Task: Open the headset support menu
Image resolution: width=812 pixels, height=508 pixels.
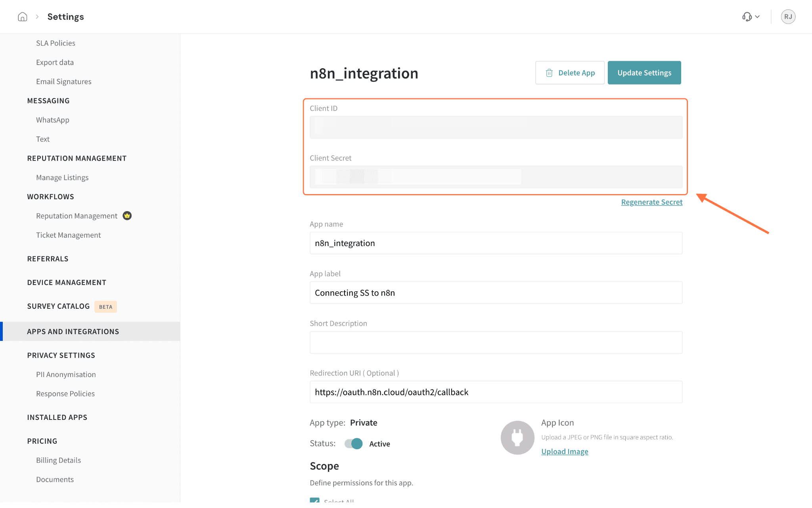Action: 751,17
